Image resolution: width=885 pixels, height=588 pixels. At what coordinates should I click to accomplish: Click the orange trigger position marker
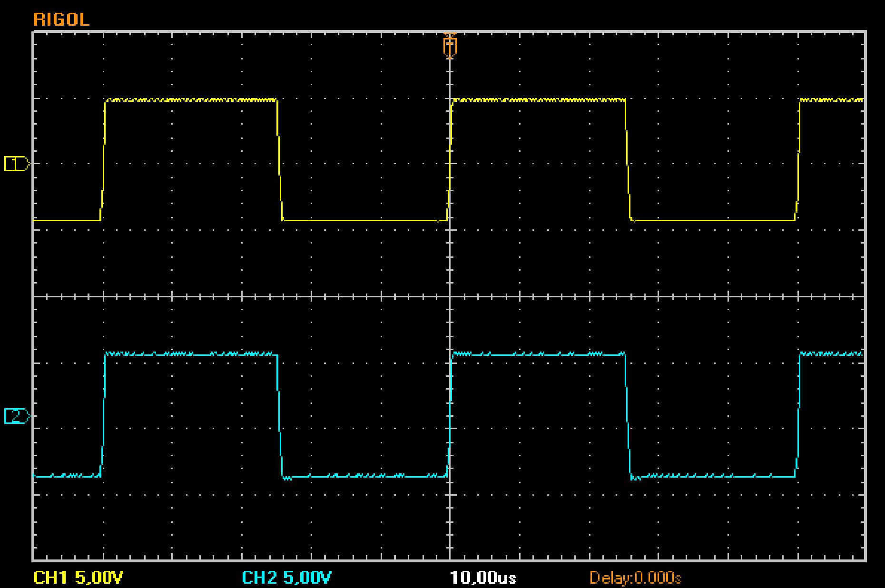point(450,46)
